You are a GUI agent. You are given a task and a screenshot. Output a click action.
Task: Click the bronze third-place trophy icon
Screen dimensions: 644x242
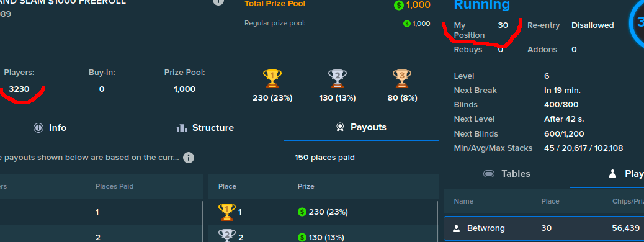tap(402, 78)
